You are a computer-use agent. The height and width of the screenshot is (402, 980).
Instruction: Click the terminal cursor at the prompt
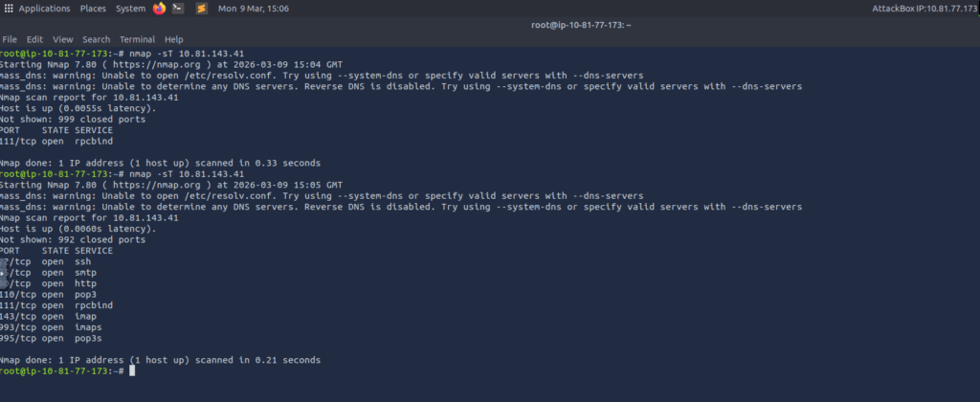[131, 370]
